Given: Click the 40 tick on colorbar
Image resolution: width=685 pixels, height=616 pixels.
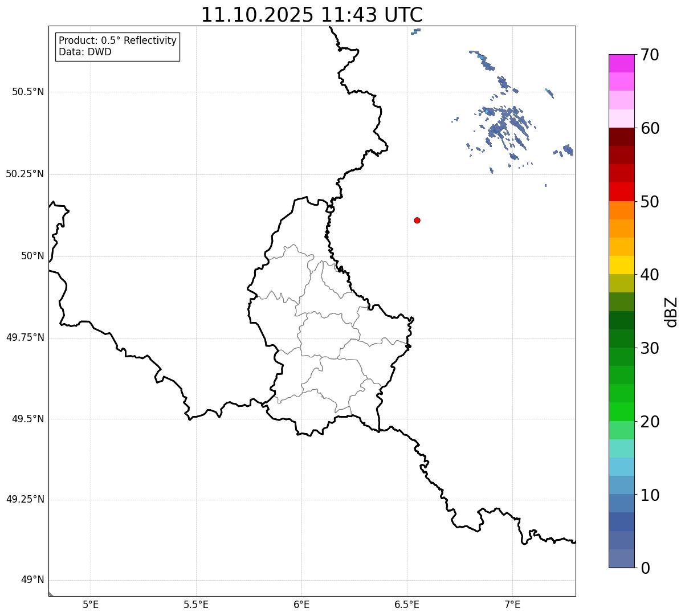Looking at the screenshot, I should (x=650, y=275).
